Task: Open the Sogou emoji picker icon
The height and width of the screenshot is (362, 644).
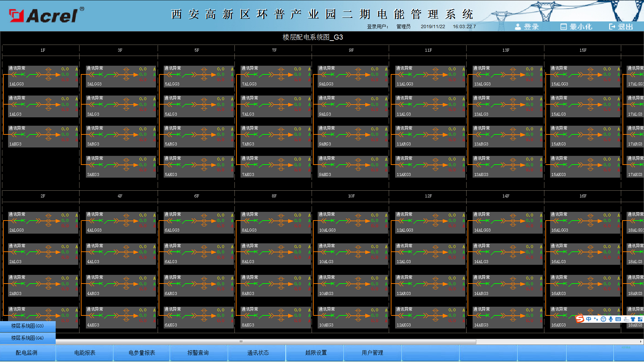Action: [603, 319]
